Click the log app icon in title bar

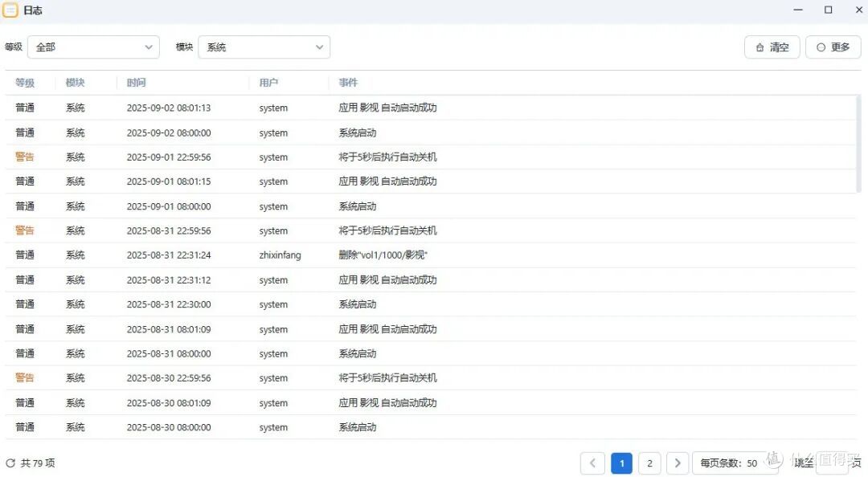(x=10, y=10)
